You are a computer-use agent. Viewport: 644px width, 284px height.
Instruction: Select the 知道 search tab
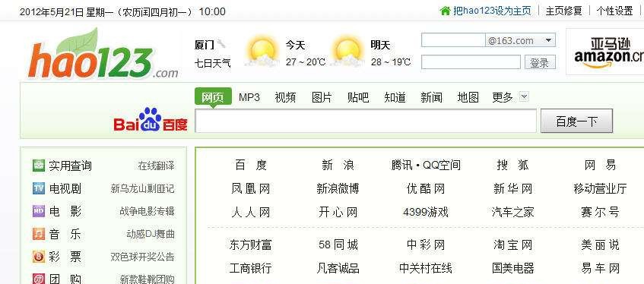click(395, 97)
